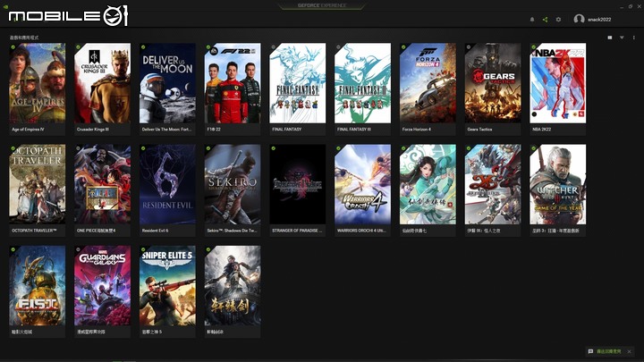Screen dimensions: 644x362
Task: Open the Sniper Elite 5 cover
Action: 167,286
